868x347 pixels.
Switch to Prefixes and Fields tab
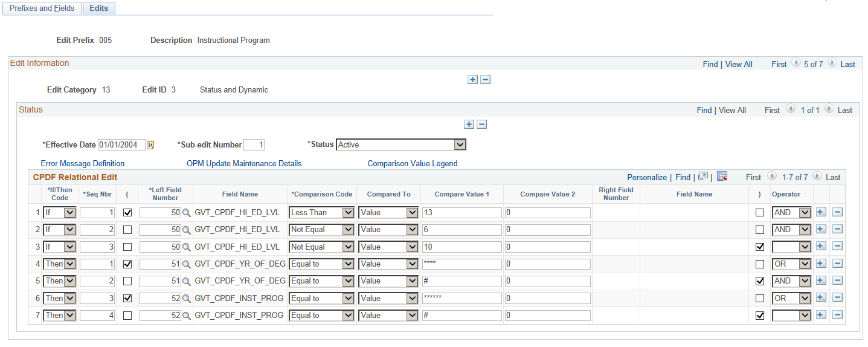tap(42, 8)
